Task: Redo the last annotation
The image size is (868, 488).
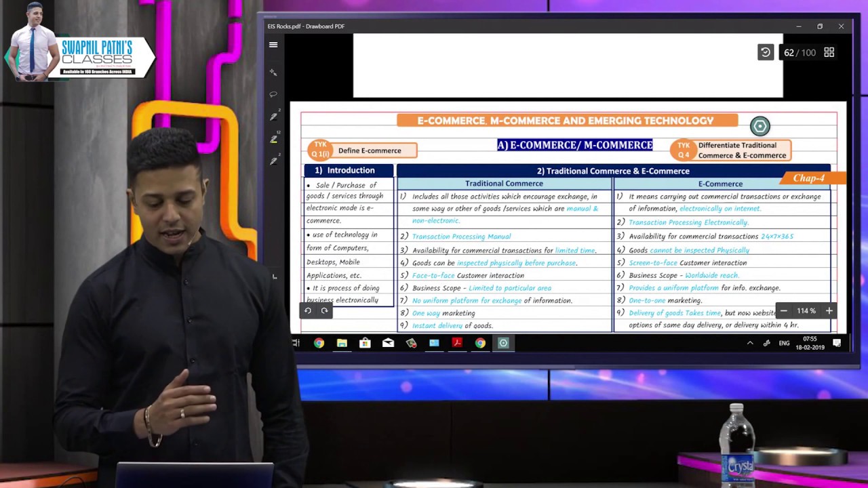Action: tap(324, 310)
